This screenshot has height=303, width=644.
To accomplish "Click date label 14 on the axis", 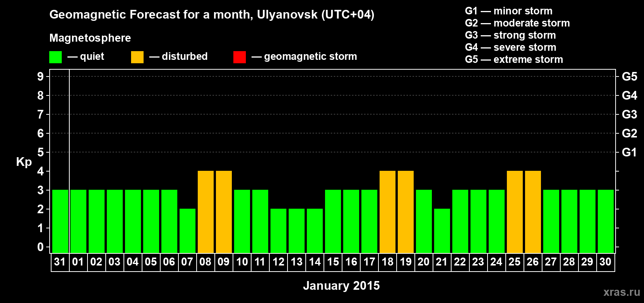I will coord(315,262).
